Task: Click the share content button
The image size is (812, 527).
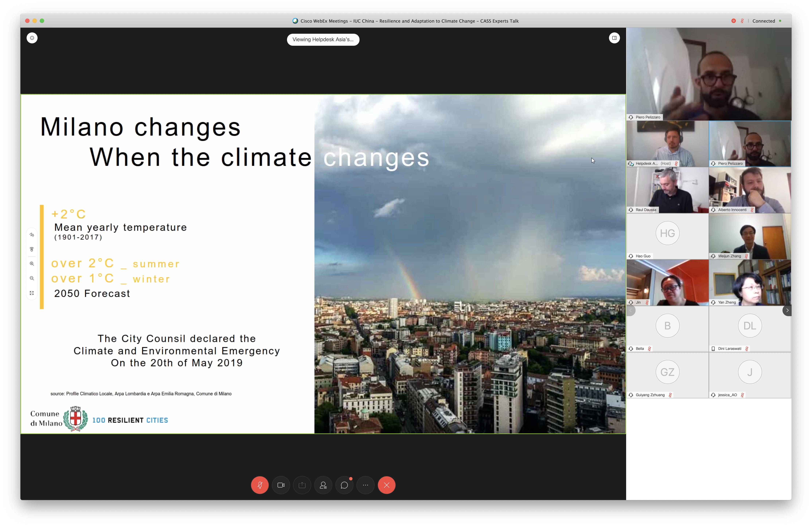Action: point(302,485)
